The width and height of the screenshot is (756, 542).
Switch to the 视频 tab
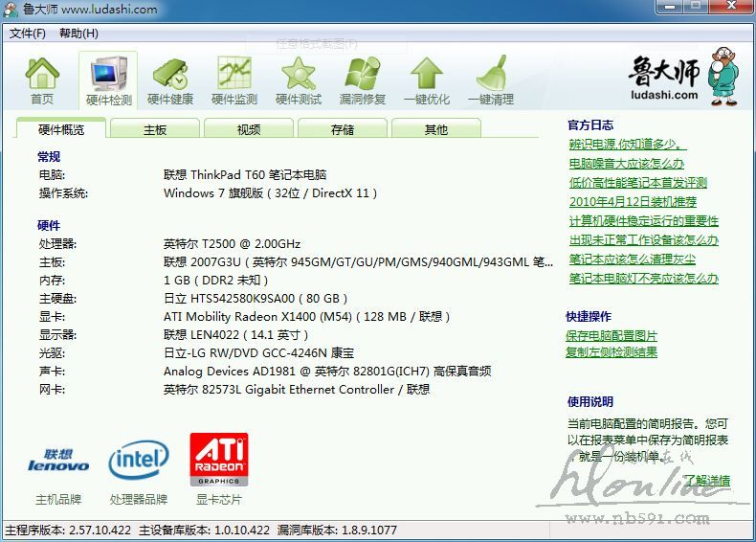point(249,129)
